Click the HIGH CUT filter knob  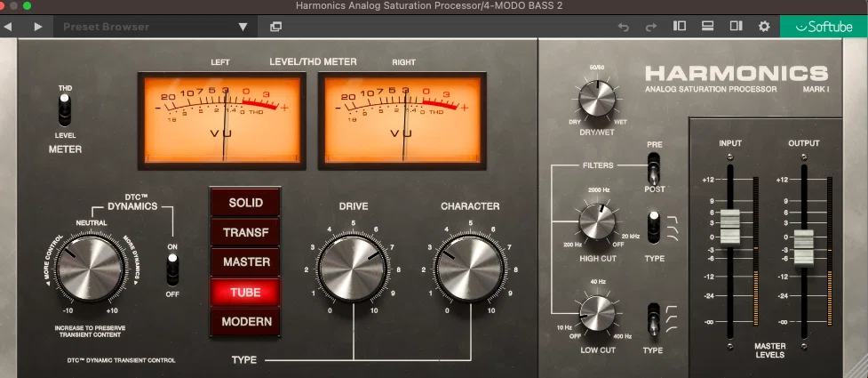coord(597,221)
